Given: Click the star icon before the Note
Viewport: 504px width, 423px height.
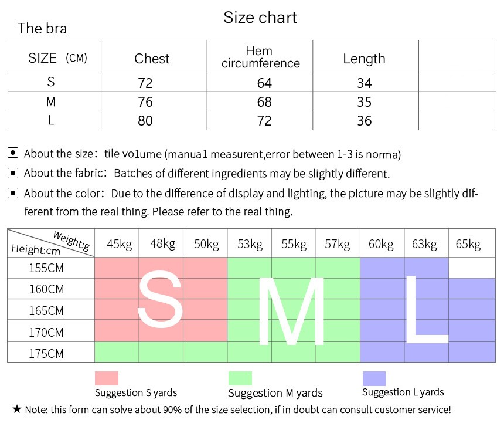Looking at the screenshot, I should pyautogui.click(x=17, y=408).
